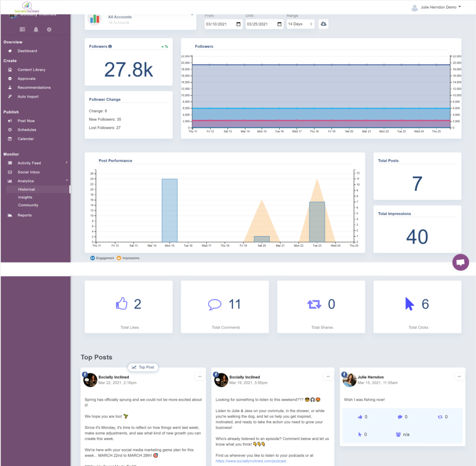Open the settings gear in sidebar header
476x466 pixels.
[49, 30]
